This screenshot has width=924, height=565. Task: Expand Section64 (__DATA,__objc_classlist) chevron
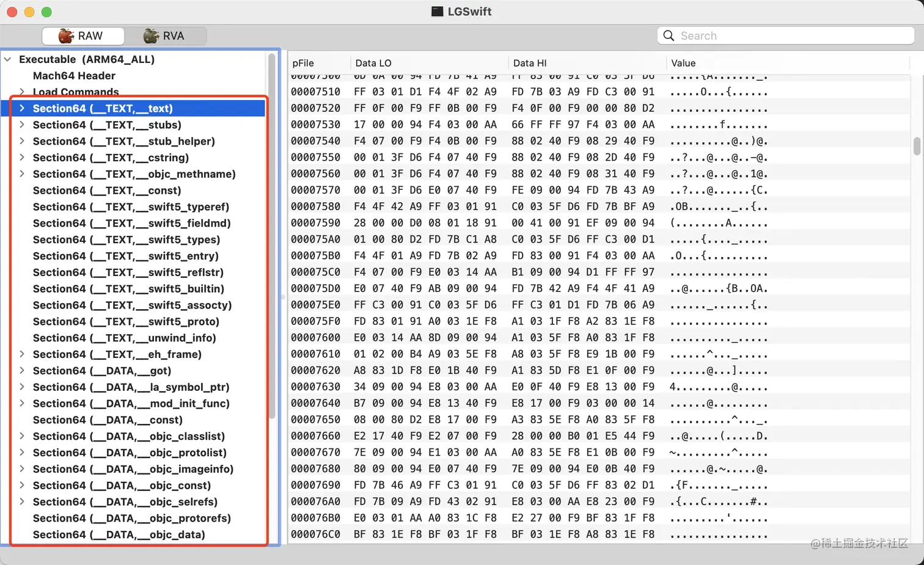[x=22, y=436]
